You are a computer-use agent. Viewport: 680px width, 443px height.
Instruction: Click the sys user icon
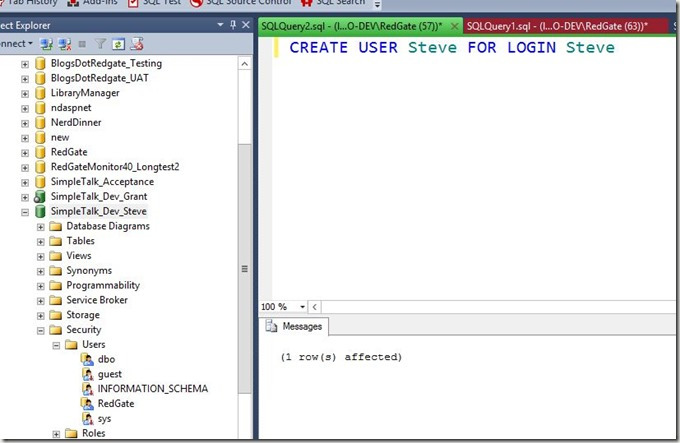[x=87, y=418]
